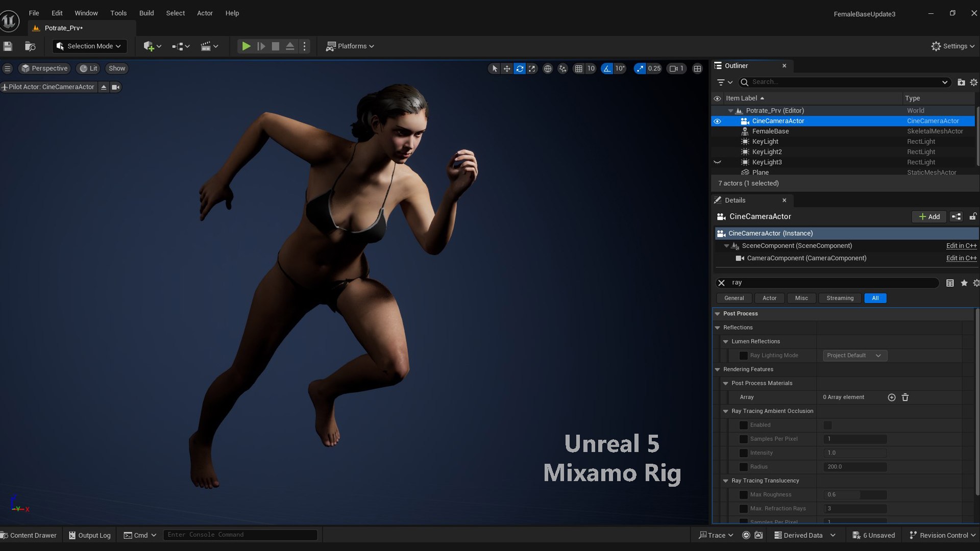Screen dimensions: 980x551
Task: Select the General filter tab
Action: 734,298
